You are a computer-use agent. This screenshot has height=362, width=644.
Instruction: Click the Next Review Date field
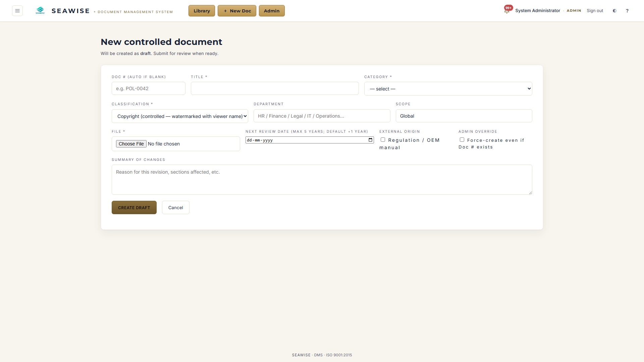click(310, 140)
